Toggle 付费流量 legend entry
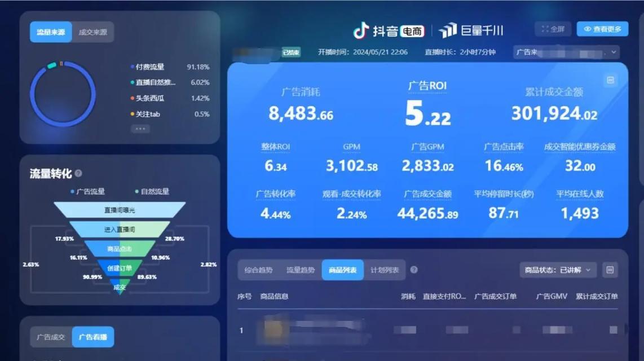 (170, 67)
